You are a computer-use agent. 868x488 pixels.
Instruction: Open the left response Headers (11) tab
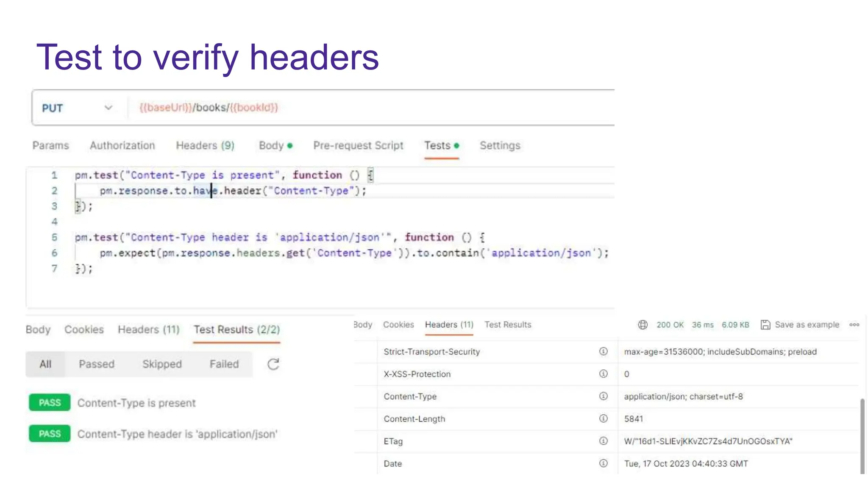(x=149, y=329)
